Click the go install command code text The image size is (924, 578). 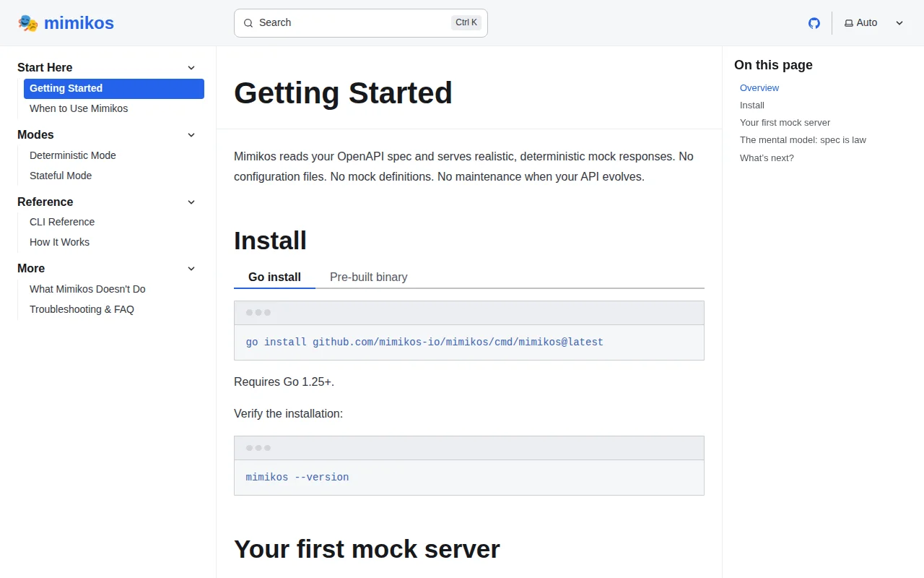[x=424, y=342]
